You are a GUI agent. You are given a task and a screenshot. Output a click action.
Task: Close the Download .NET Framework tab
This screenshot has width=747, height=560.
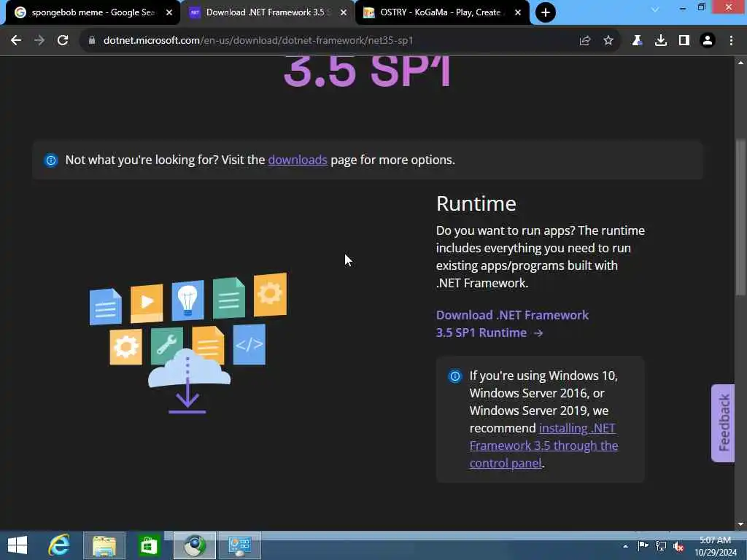coord(344,12)
